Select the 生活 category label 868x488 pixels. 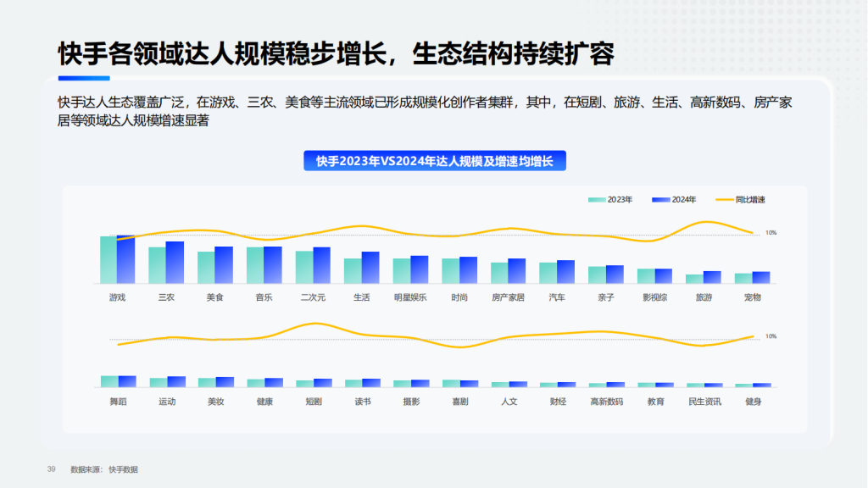(361, 297)
